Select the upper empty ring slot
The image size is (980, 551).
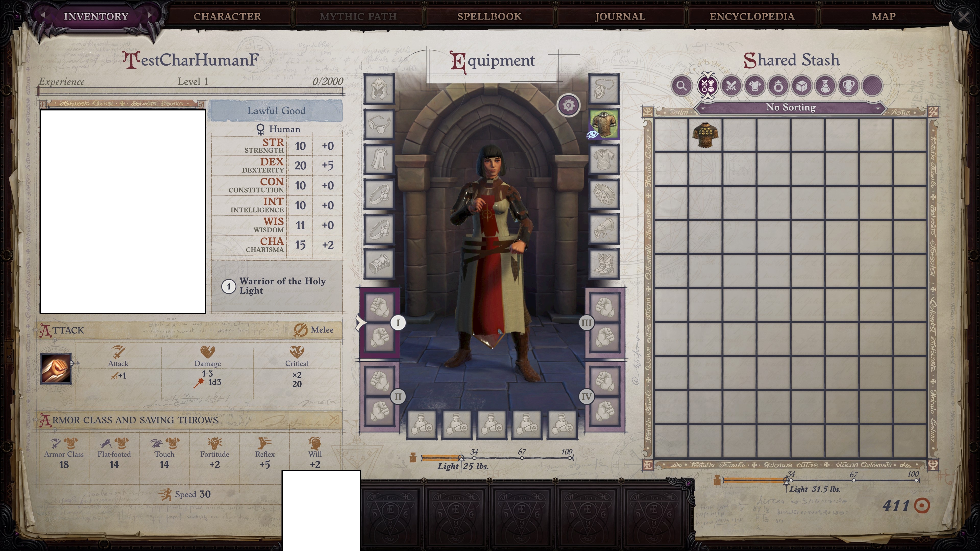tap(379, 194)
